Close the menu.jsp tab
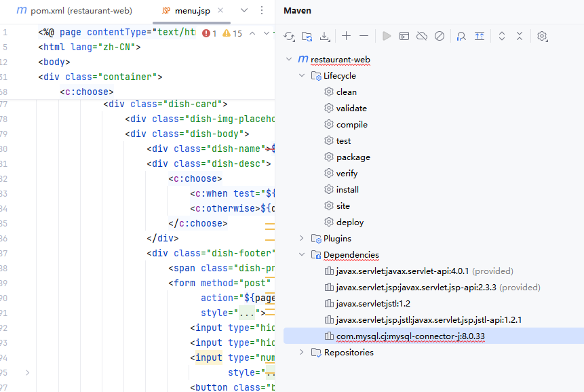Image resolution: width=584 pixels, height=392 pixels. (220, 10)
